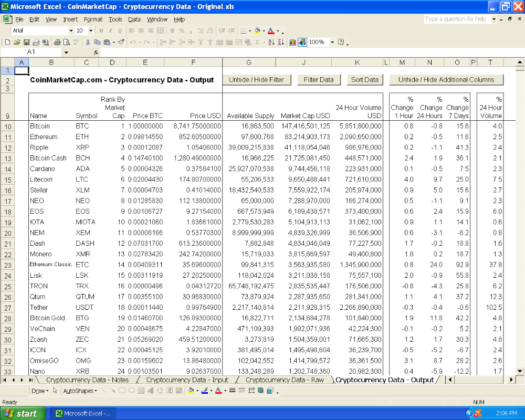Open the Draw menu on Drawing toolbar
Viewport: 525px width, 420px height.
[x=40, y=391]
